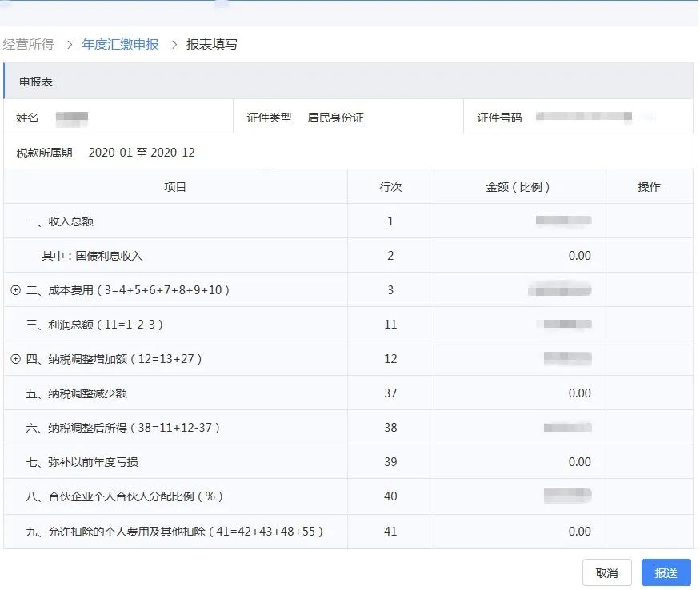
Task: Click the 三、利润总额（11=1-2-3）label
Action: [94, 325]
